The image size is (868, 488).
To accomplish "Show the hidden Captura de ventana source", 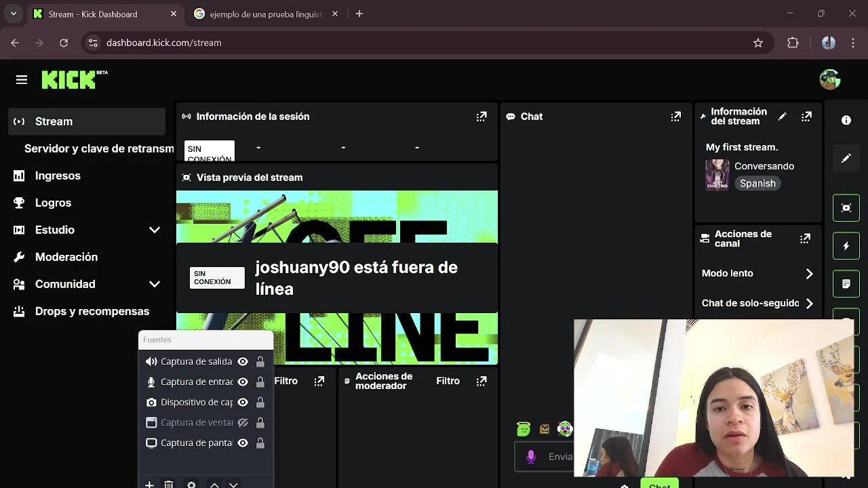I will 243,422.
